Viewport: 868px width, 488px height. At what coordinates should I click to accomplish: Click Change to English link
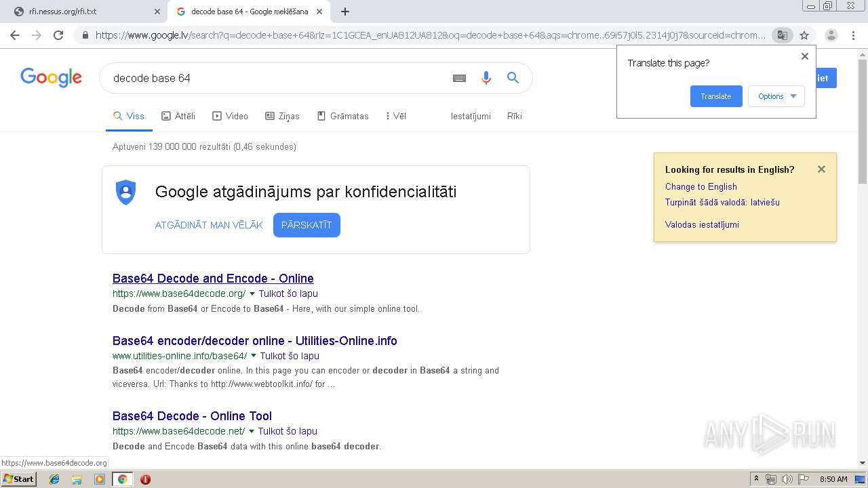pos(701,186)
